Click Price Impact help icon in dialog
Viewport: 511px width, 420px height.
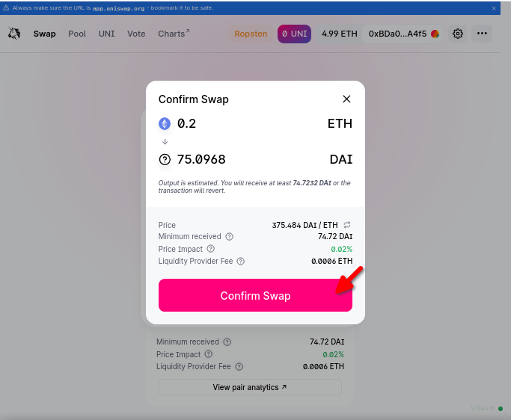[x=211, y=249]
